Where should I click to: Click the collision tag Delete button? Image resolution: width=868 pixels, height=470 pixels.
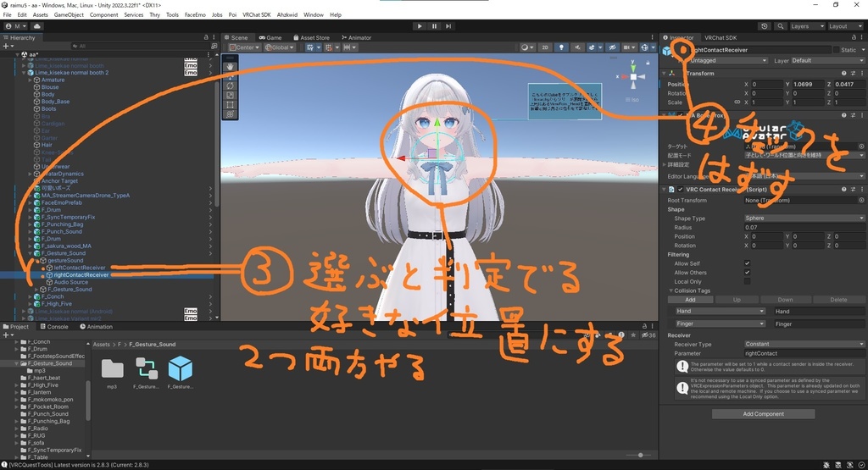pyautogui.click(x=838, y=300)
